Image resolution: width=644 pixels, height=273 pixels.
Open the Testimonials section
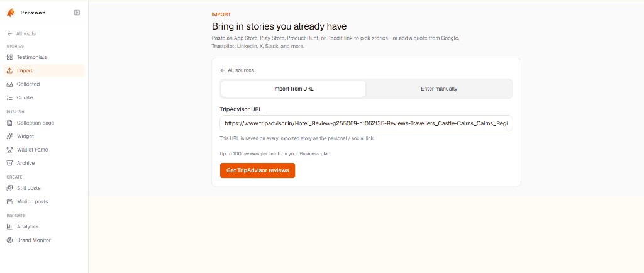tap(44, 57)
